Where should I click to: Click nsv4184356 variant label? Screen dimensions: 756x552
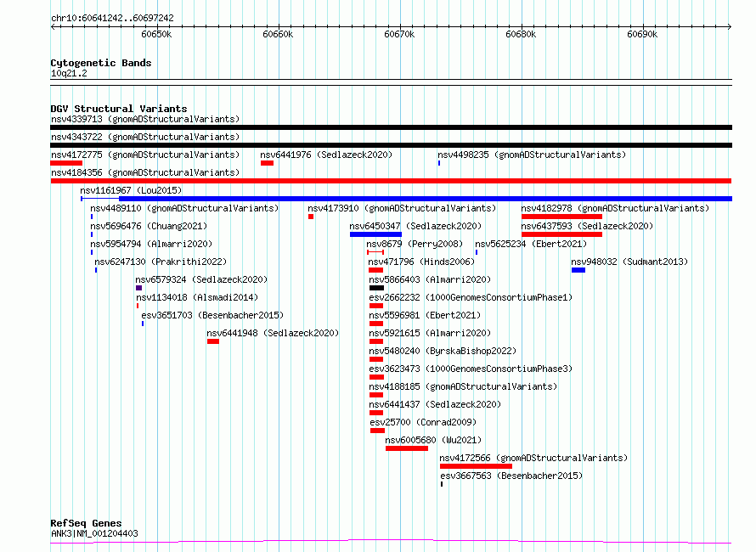coord(145,172)
